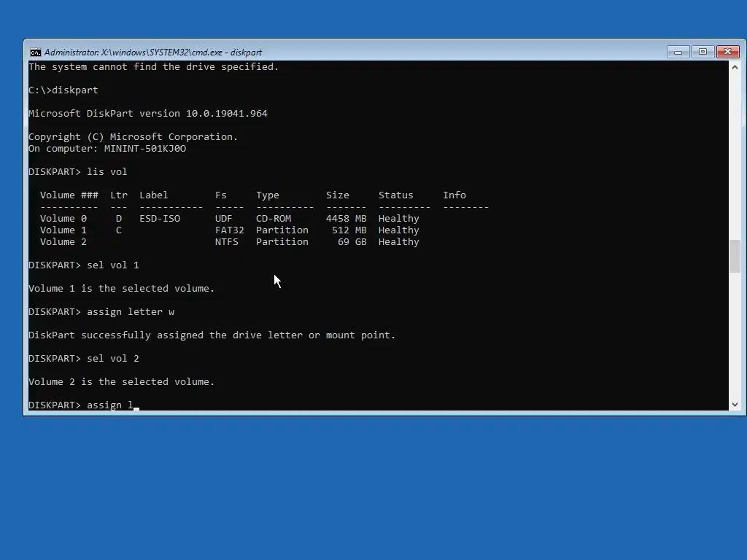Click the scrollbar up arrow
This screenshot has width=747, height=560.
(x=735, y=67)
